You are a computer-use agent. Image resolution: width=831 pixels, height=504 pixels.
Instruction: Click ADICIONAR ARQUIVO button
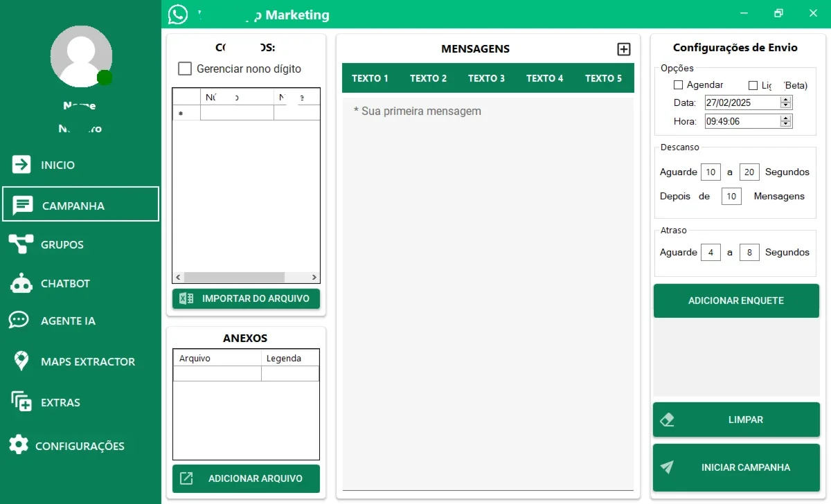coord(246,478)
